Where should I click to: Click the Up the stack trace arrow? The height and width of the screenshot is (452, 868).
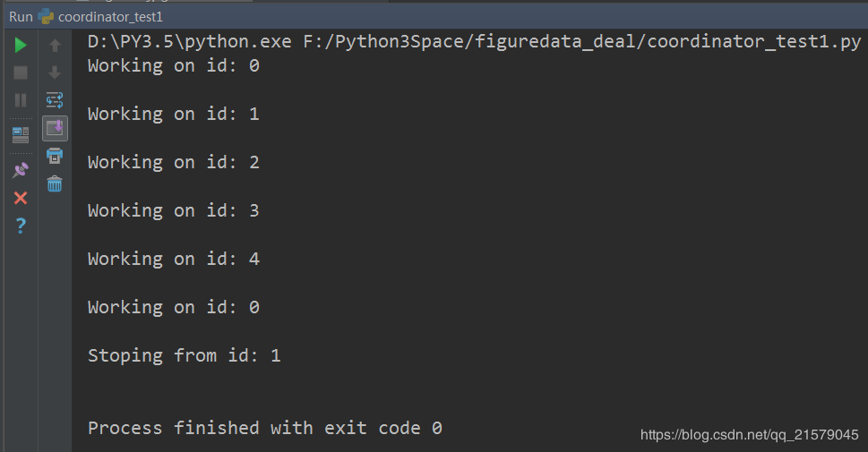55,45
